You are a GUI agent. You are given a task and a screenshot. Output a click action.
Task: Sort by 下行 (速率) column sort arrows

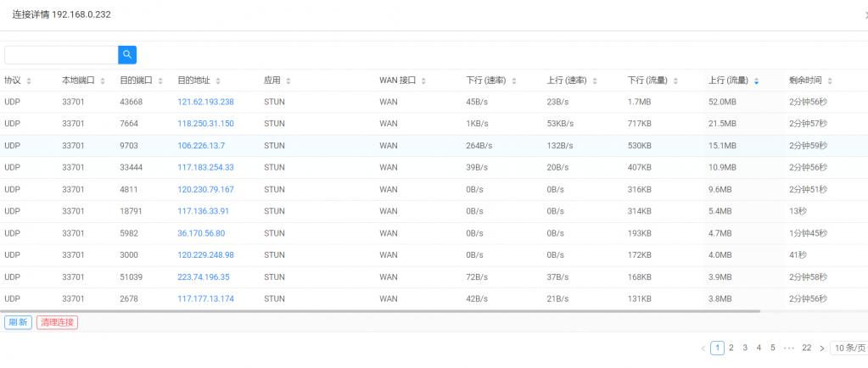pyautogui.click(x=513, y=81)
